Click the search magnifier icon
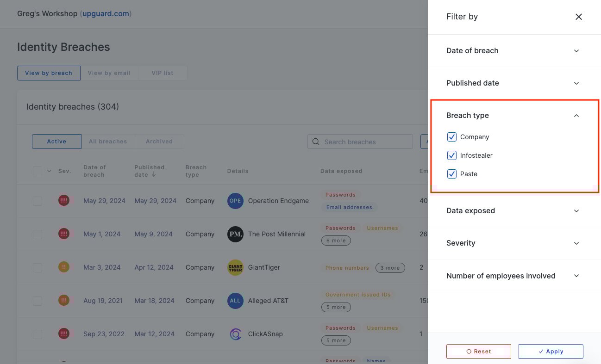The width and height of the screenshot is (601, 364). tap(315, 142)
